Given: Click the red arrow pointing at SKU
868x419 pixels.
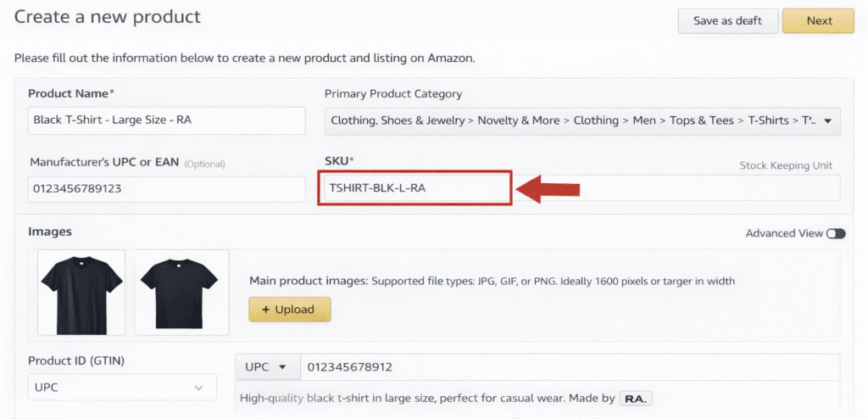Looking at the screenshot, I should point(548,190).
